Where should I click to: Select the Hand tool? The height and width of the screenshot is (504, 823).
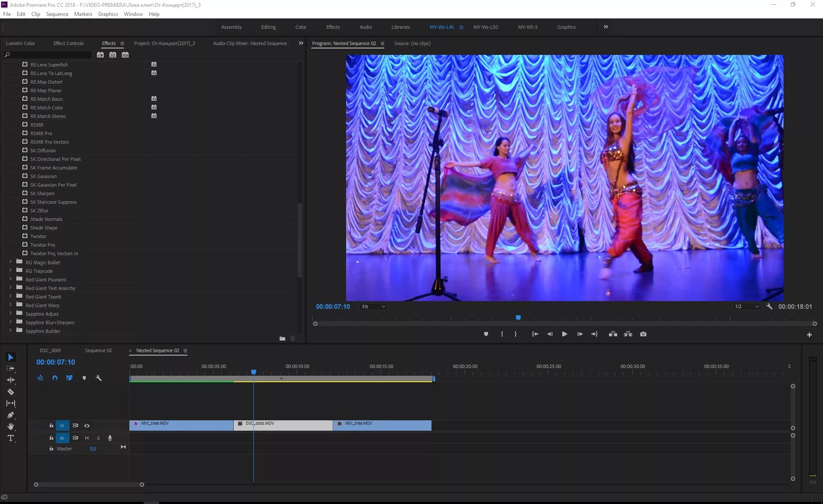point(11,426)
